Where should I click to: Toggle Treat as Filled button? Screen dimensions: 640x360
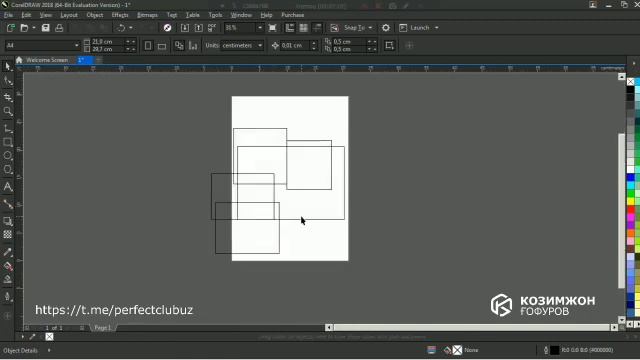point(389,45)
